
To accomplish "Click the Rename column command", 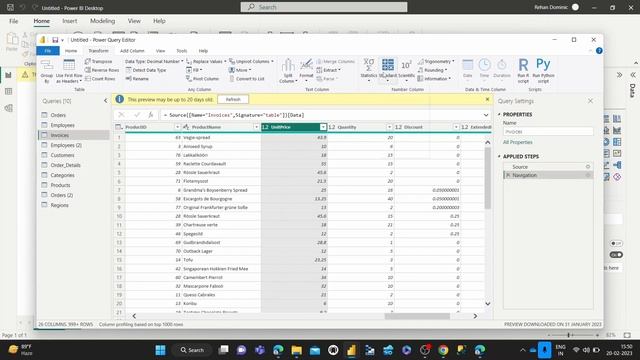I will point(137,78).
